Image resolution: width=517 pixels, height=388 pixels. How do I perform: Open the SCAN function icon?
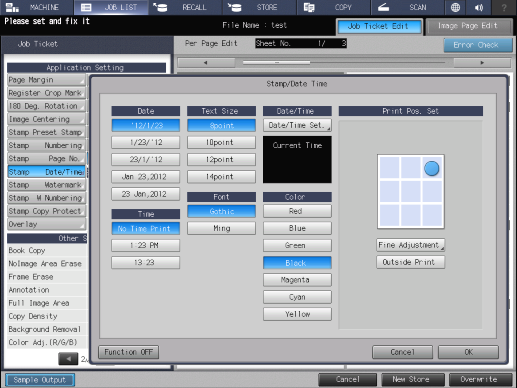click(x=383, y=7)
